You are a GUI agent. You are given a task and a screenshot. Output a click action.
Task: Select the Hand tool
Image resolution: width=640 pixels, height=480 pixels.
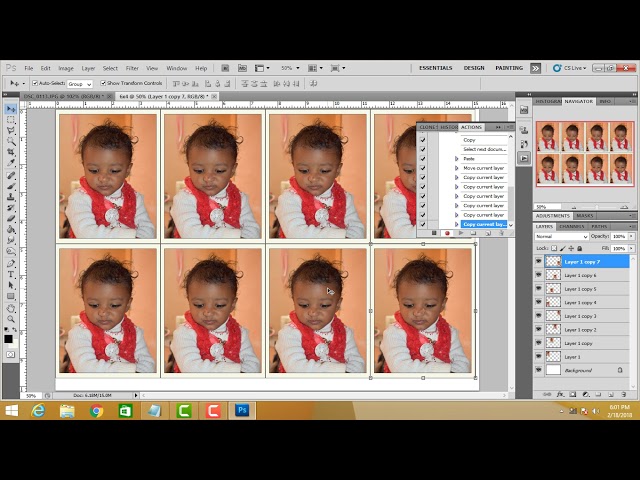click(x=11, y=308)
